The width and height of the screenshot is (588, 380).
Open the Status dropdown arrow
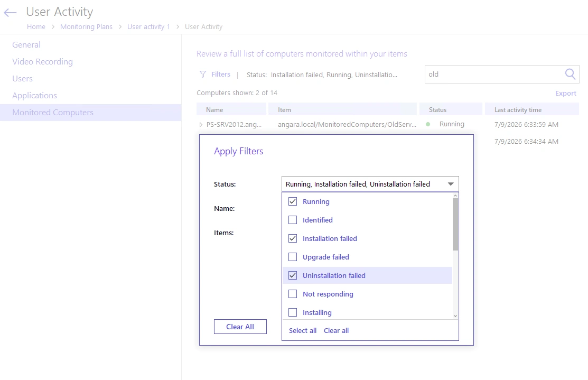tap(451, 184)
